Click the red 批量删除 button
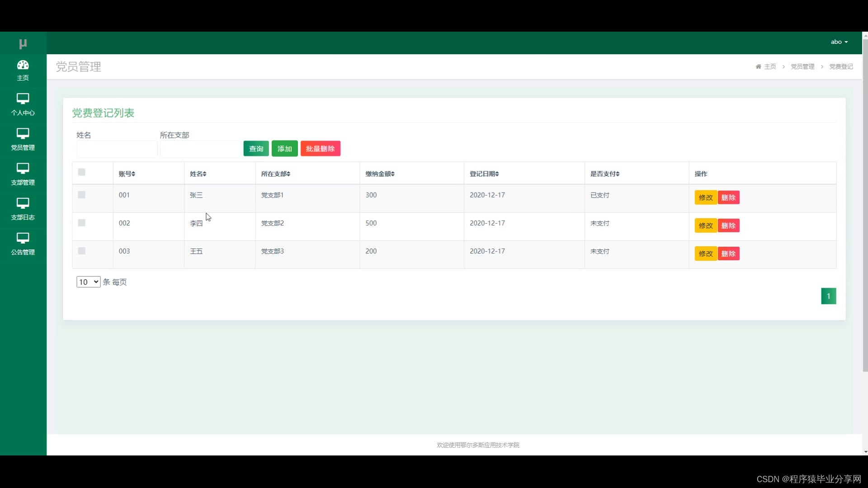This screenshot has height=488, width=868. 320,149
